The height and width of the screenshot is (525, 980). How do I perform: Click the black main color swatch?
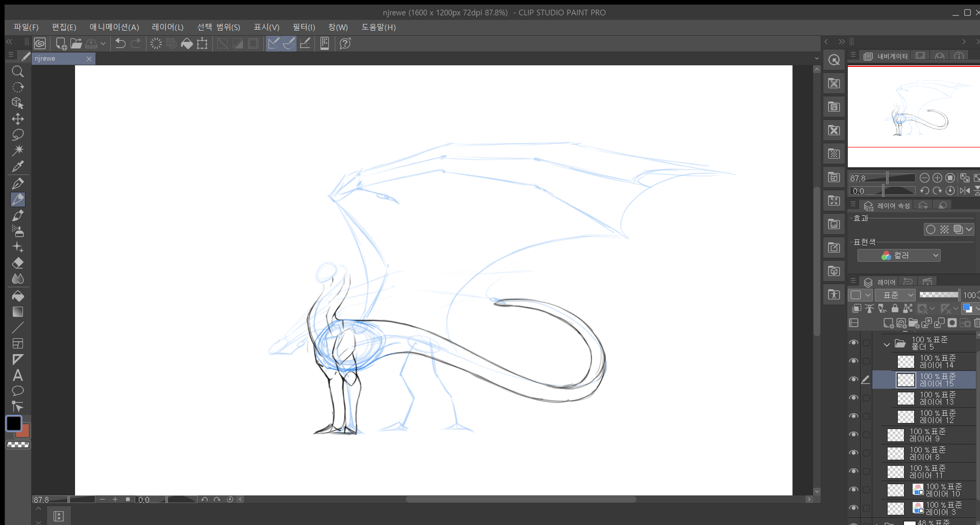pyautogui.click(x=14, y=423)
